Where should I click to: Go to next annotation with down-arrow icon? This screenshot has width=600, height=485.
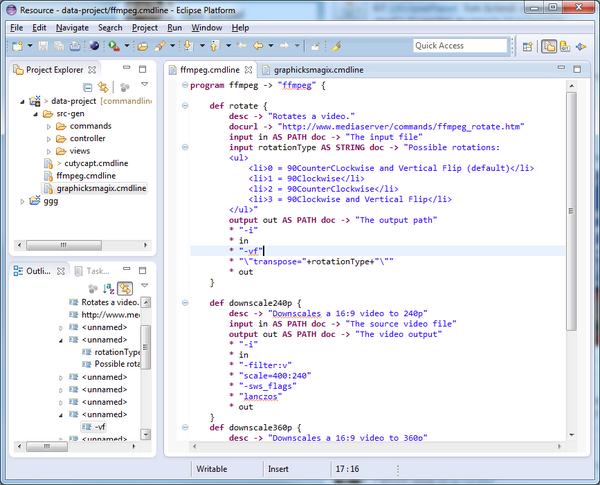pyautogui.click(x=188, y=46)
